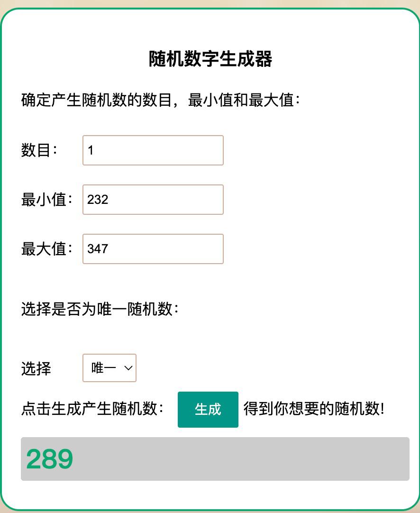Click the 得到你想要的随机数 text
420x513 pixels.
(x=313, y=409)
